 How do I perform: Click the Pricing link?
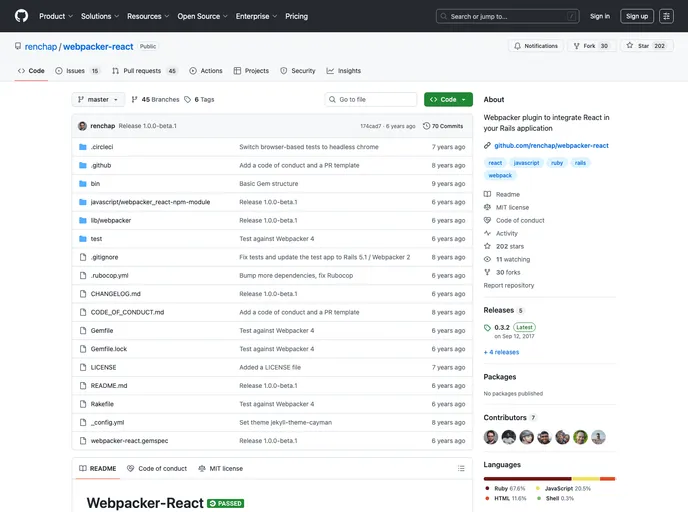(296, 16)
